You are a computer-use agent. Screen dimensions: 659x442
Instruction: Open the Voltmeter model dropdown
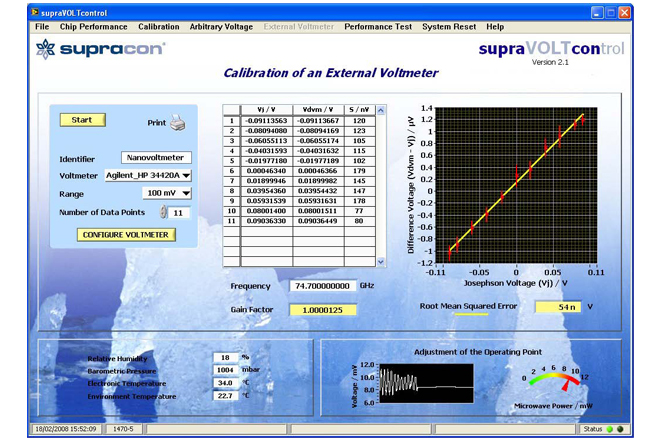[149, 175]
